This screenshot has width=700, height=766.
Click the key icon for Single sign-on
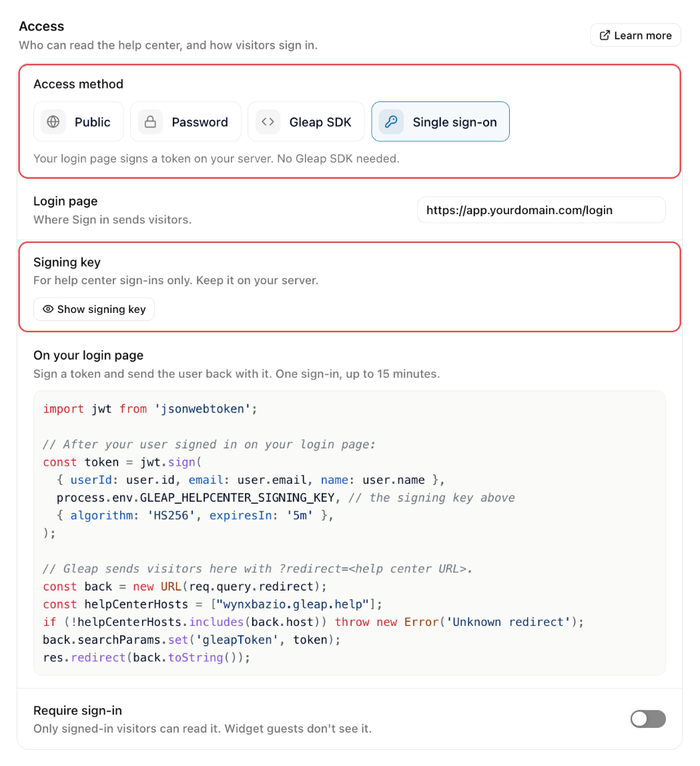point(391,121)
